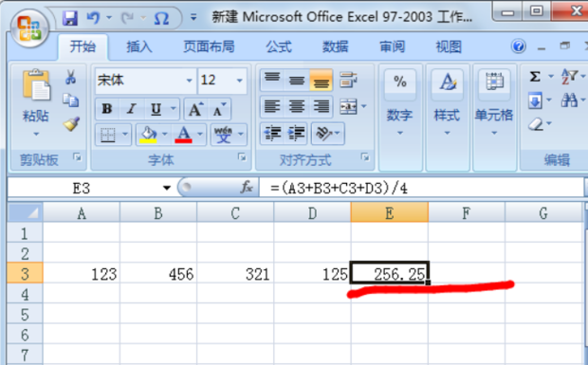Undo the last action
The width and height of the screenshot is (588, 365).
[x=93, y=18]
